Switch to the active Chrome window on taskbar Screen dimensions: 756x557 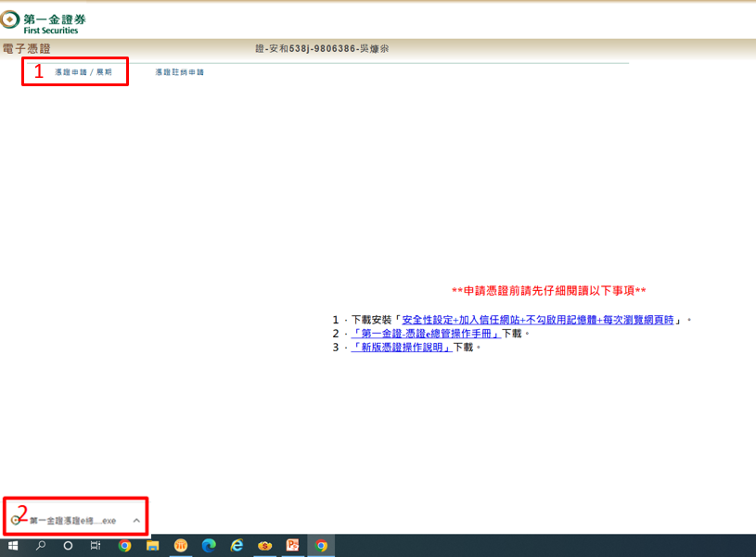point(321,546)
